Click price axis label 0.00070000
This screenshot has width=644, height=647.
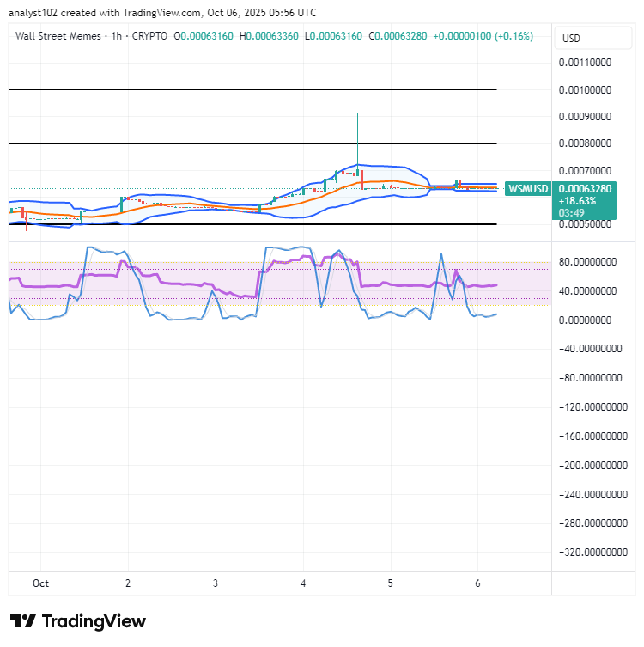(585, 170)
